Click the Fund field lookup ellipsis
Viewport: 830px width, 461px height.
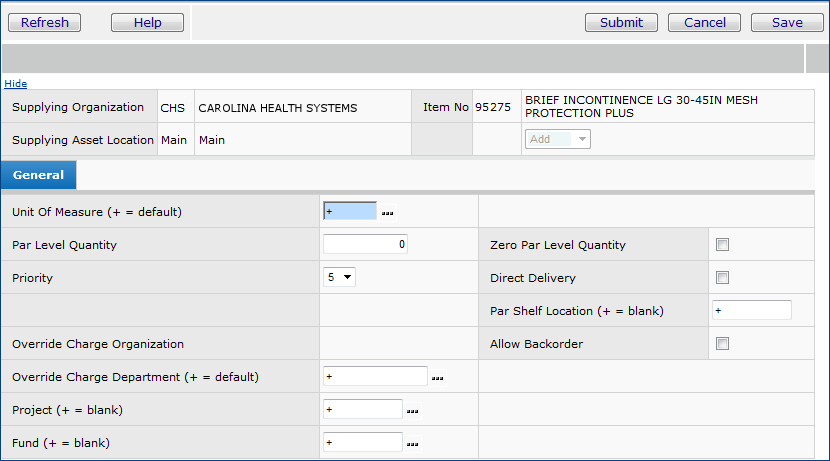(412, 443)
